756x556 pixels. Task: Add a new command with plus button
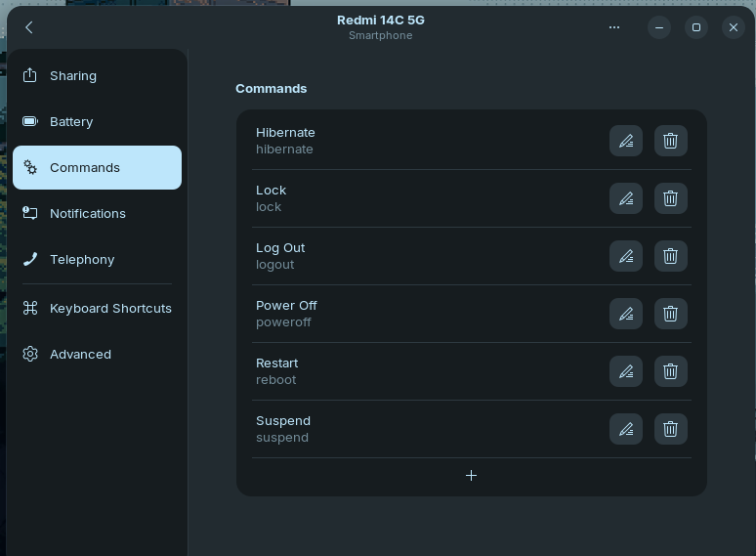point(471,476)
